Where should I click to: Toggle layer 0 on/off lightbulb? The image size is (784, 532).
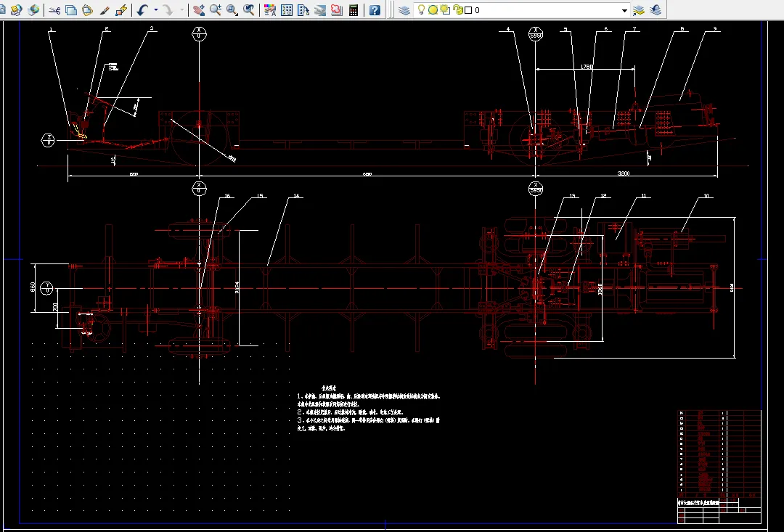[421, 10]
